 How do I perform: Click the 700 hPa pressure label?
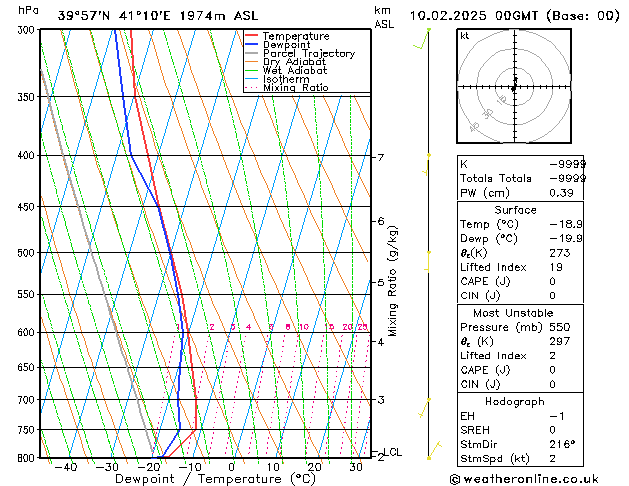click(28, 400)
